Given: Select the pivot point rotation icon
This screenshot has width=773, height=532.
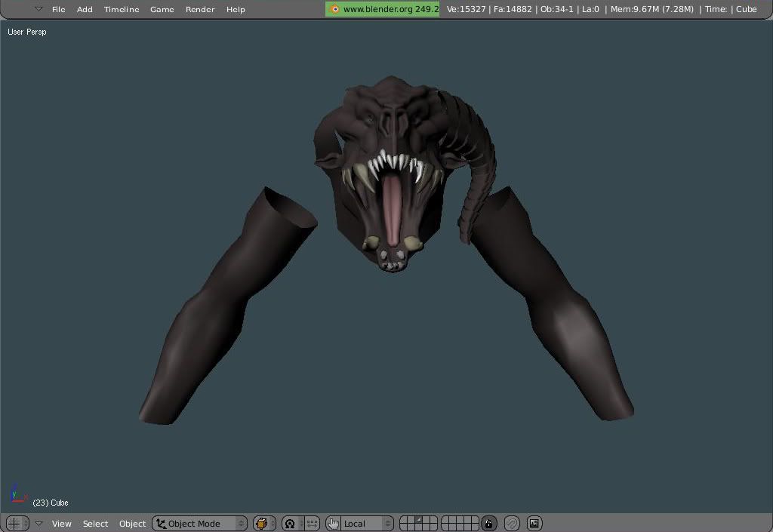Looking at the screenshot, I should [291, 523].
